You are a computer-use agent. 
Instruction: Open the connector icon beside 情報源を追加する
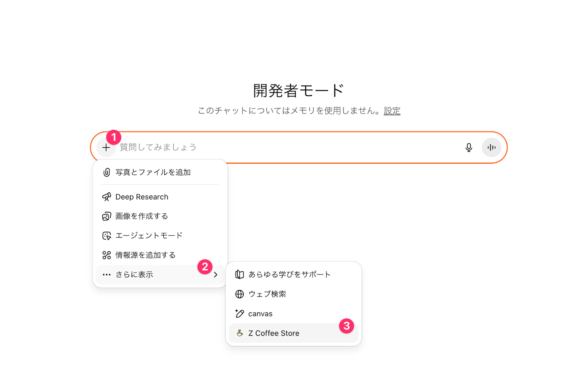(x=106, y=254)
